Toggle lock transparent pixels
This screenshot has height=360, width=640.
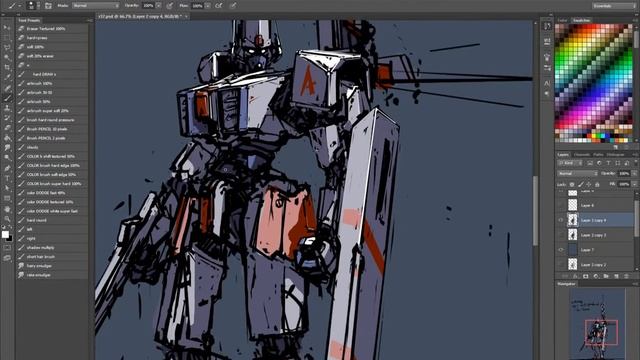coord(572,184)
